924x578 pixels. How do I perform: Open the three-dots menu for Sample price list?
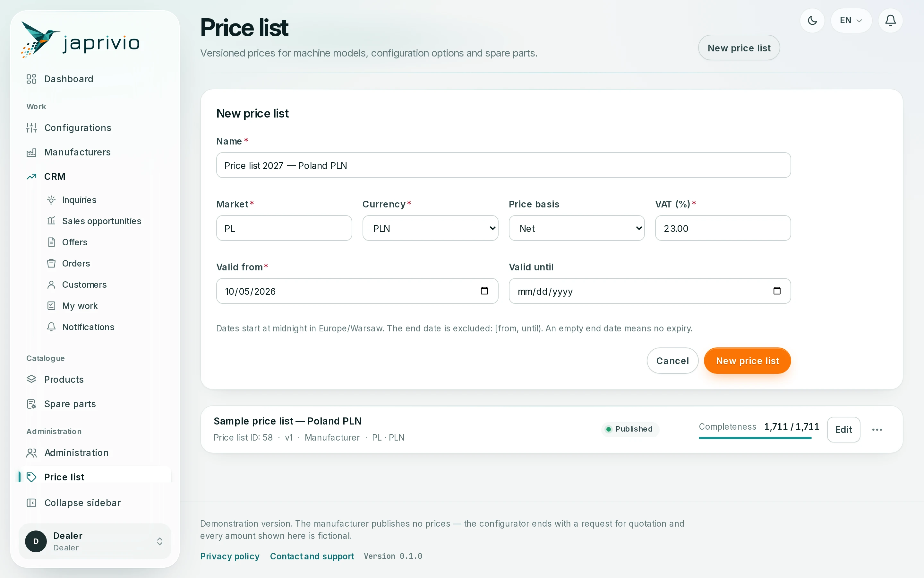coord(877,429)
